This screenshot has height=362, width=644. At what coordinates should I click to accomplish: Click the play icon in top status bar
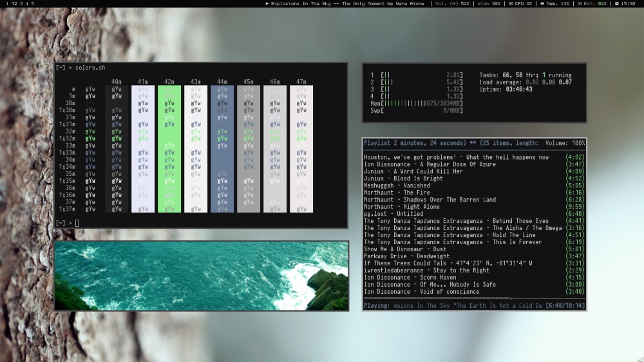[267, 3]
